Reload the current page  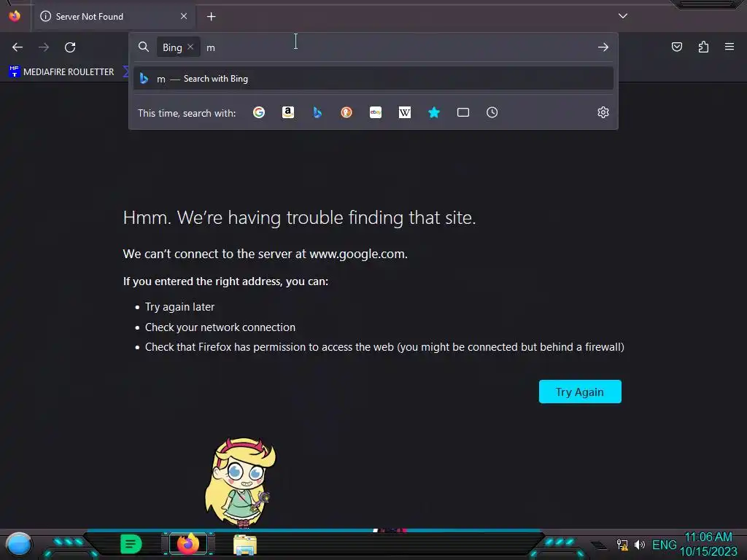click(70, 47)
